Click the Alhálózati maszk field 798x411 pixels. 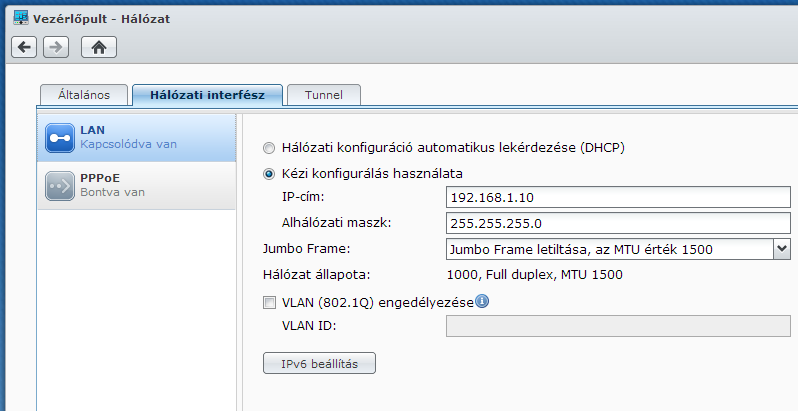tap(618, 223)
